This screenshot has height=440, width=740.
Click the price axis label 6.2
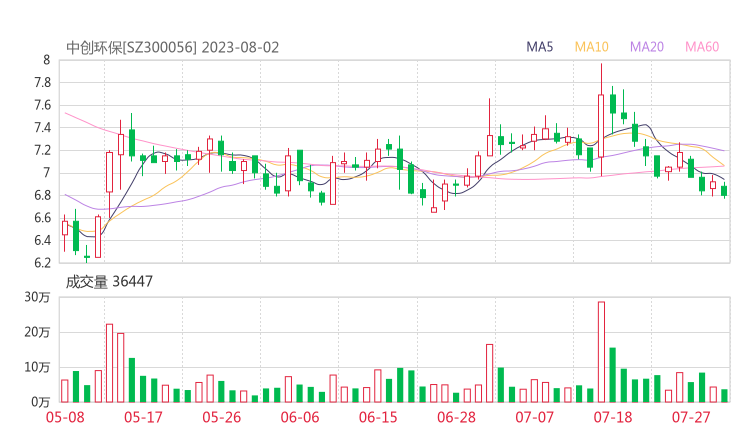(42, 262)
